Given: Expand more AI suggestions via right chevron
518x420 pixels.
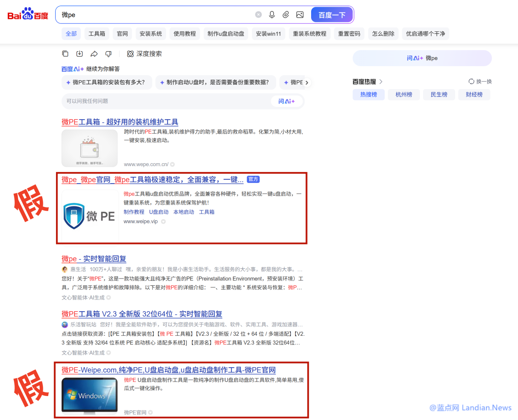Looking at the screenshot, I should [307, 83].
